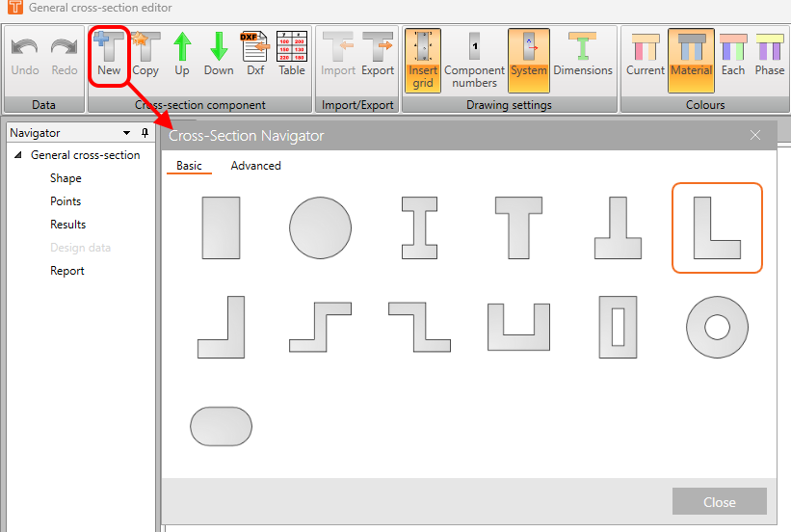This screenshot has width=791, height=532.
Task: Open the Navigator panel dropdown arrow
Action: click(x=126, y=133)
